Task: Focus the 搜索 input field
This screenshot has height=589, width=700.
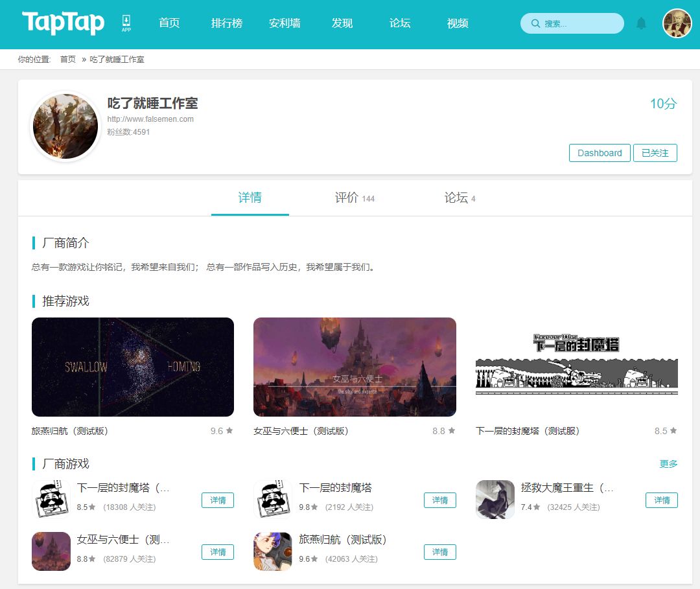Action: pyautogui.click(x=572, y=23)
